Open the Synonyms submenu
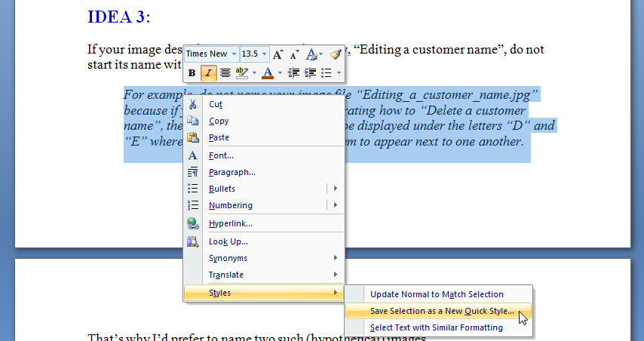The image size is (644, 341). [264, 258]
